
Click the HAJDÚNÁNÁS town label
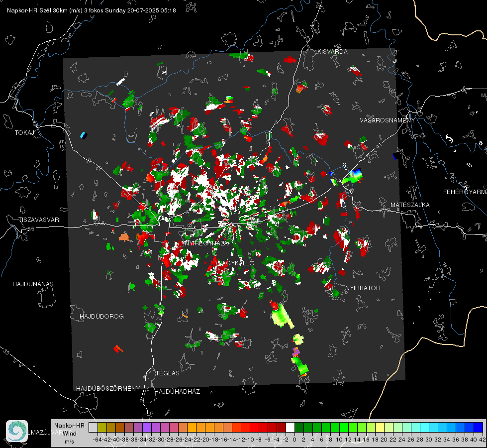coord(33,284)
